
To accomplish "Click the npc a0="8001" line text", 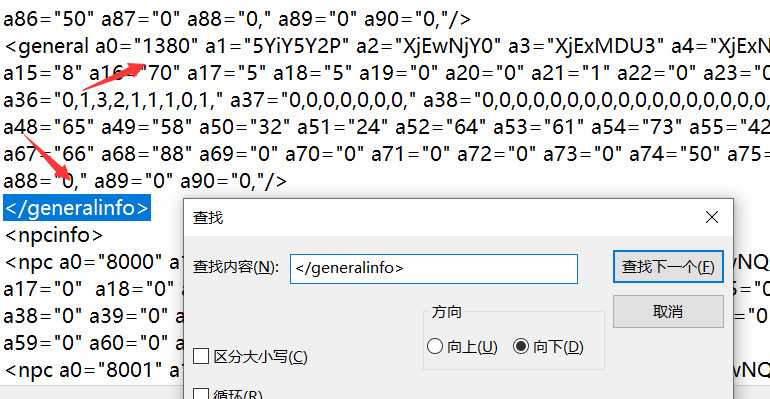I will tap(83, 370).
